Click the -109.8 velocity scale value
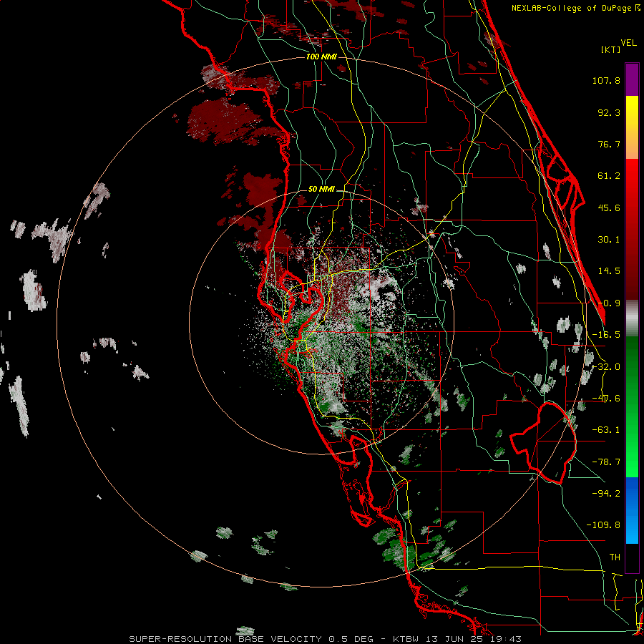The width and height of the screenshot is (644, 644). [603, 525]
